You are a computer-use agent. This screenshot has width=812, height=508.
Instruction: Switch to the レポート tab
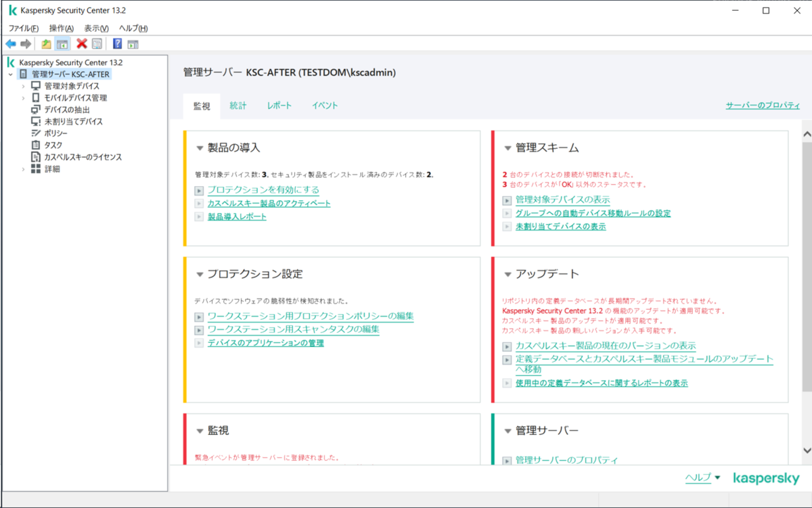point(279,106)
